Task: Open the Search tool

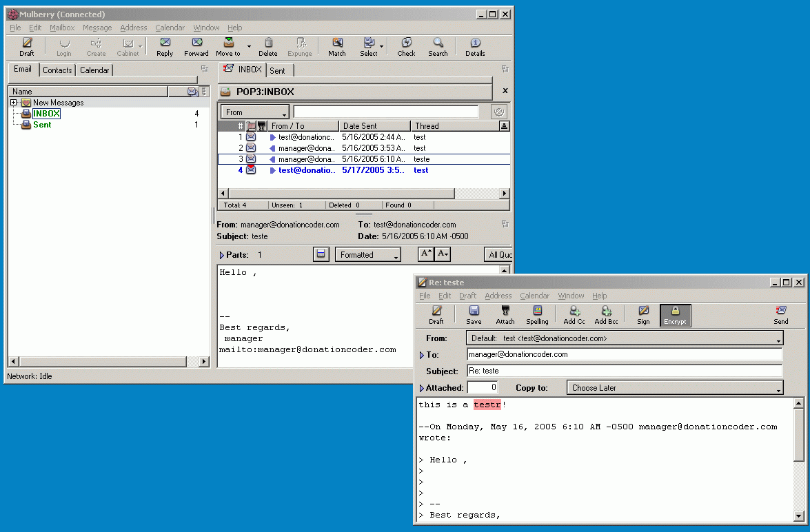Action: pyautogui.click(x=438, y=46)
